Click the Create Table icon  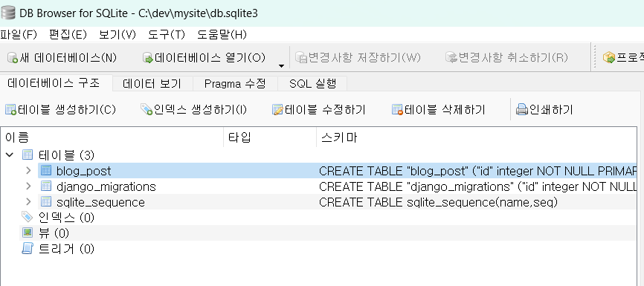click(x=10, y=109)
